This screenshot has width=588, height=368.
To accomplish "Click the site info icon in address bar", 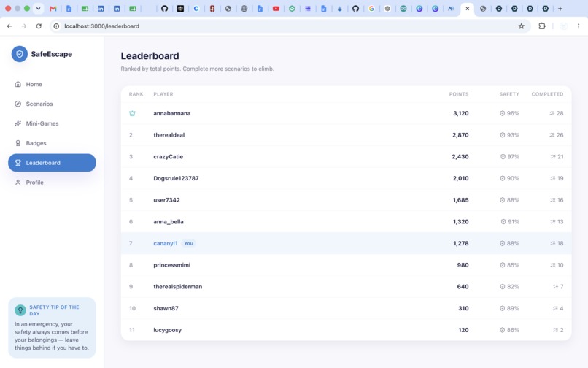I will pyautogui.click(x=56, y=26).
